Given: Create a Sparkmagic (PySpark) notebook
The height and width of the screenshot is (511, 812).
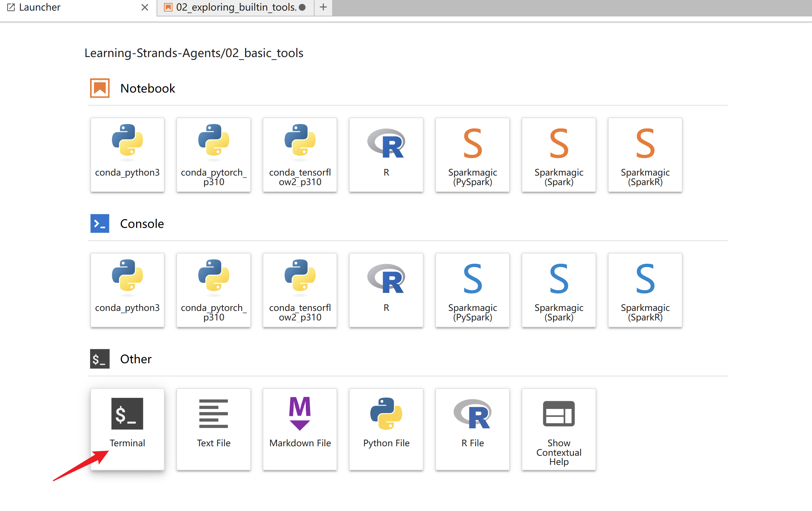Looking at the screenshot, I should click(473, 154).
